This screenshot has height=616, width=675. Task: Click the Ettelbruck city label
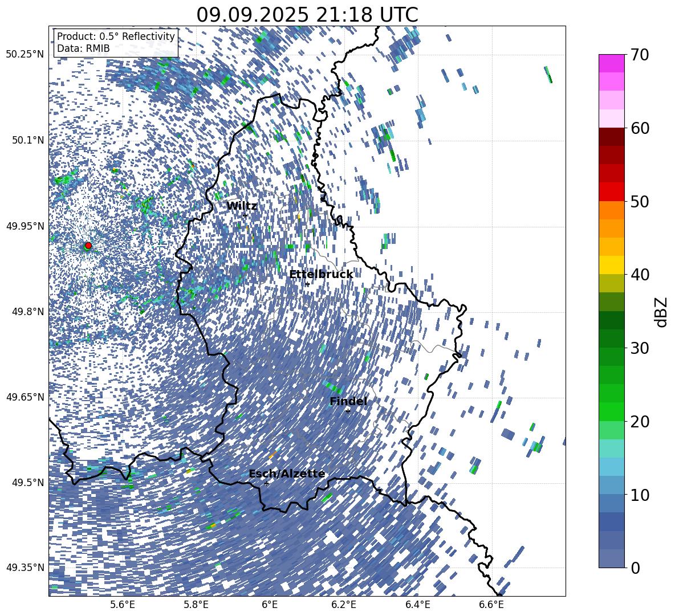coord(321,275)
